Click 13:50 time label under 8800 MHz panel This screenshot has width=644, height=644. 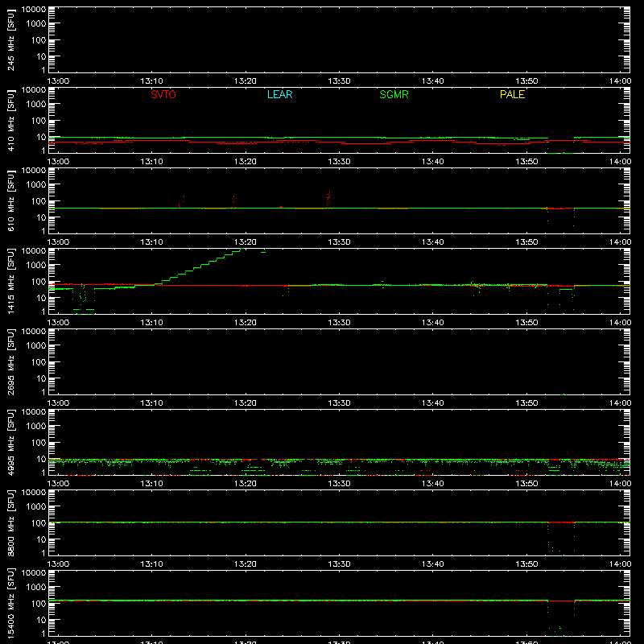click(x=526, y=564)
